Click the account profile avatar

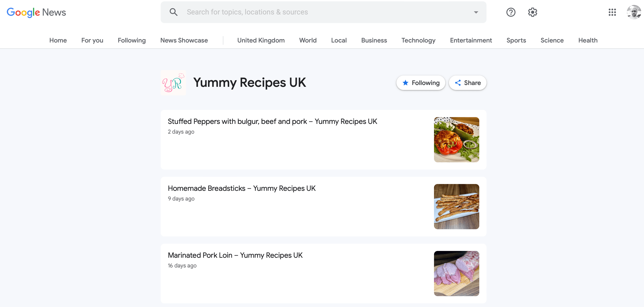click(634, 12)
